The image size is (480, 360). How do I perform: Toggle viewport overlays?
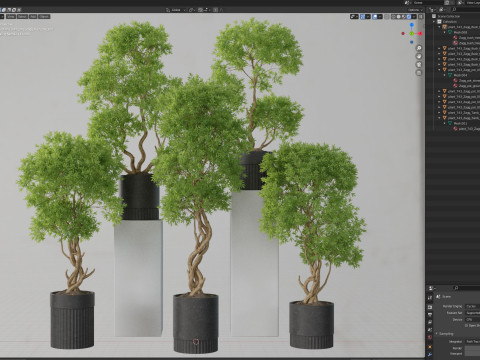click(375, 17)
